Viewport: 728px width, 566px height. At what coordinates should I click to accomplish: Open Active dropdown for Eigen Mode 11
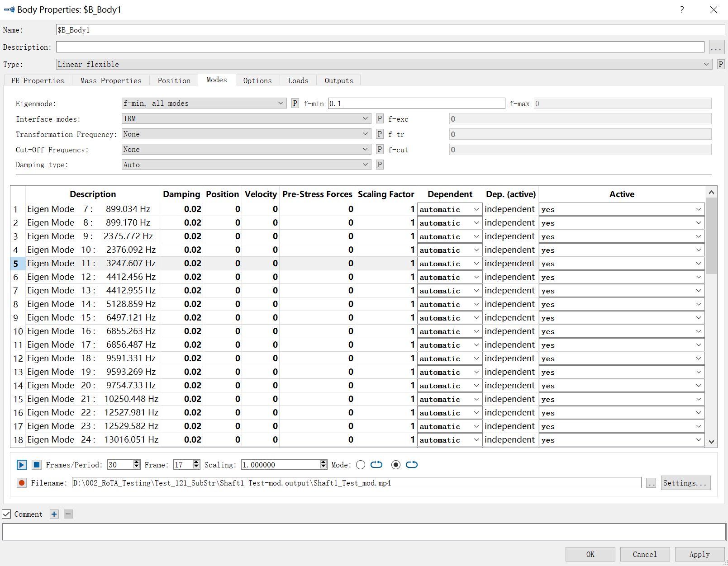click(x=622, y=264)
